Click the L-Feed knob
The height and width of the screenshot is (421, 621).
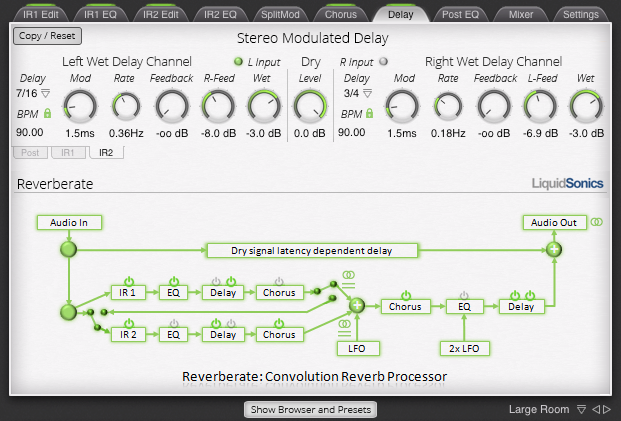click(540, 106)
